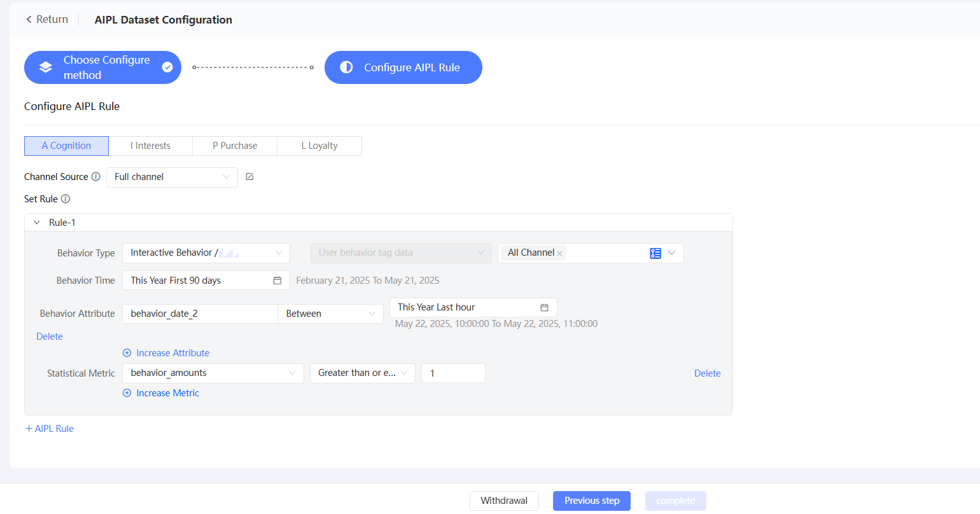Click the Return link
Screen dimensions: 980x514
point(47,20)
